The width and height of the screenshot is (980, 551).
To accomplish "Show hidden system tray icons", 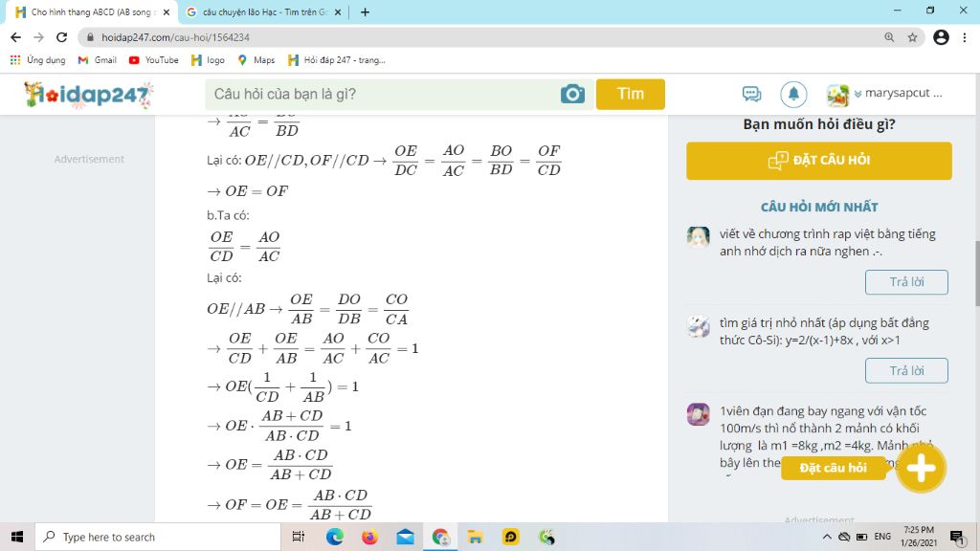I will click(827, 537).
